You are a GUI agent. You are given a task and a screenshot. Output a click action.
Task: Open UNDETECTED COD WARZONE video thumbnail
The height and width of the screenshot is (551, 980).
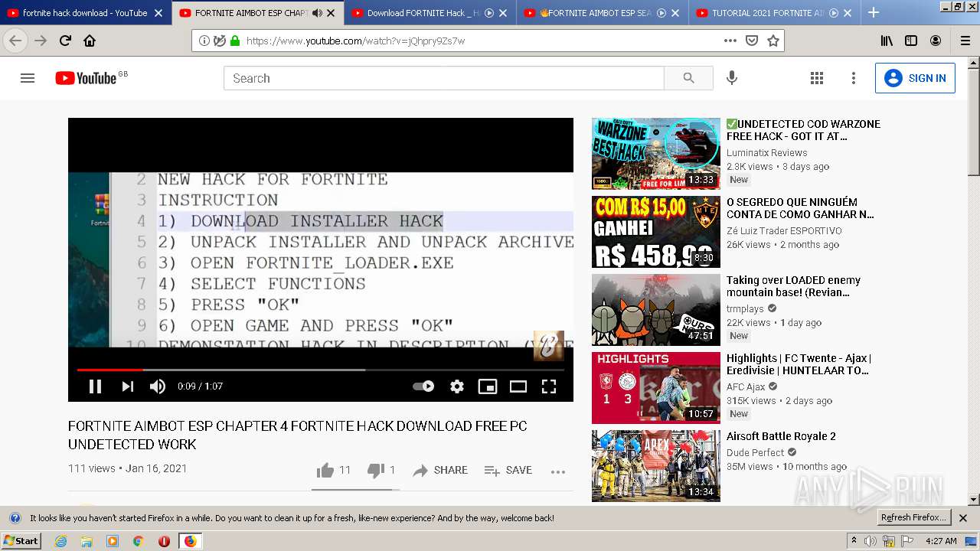(x=655, y=153)
